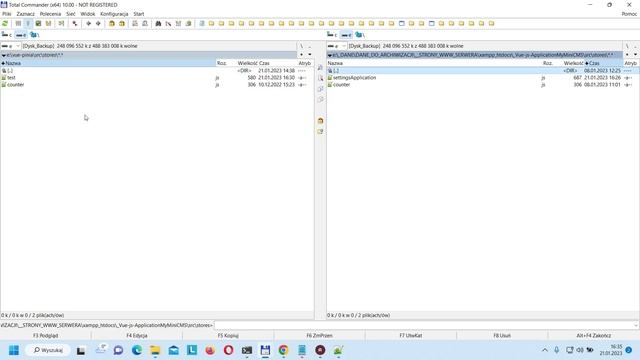Open right panel directory hotlist star
Screen dimensions: 640x360
coord(627,55)
